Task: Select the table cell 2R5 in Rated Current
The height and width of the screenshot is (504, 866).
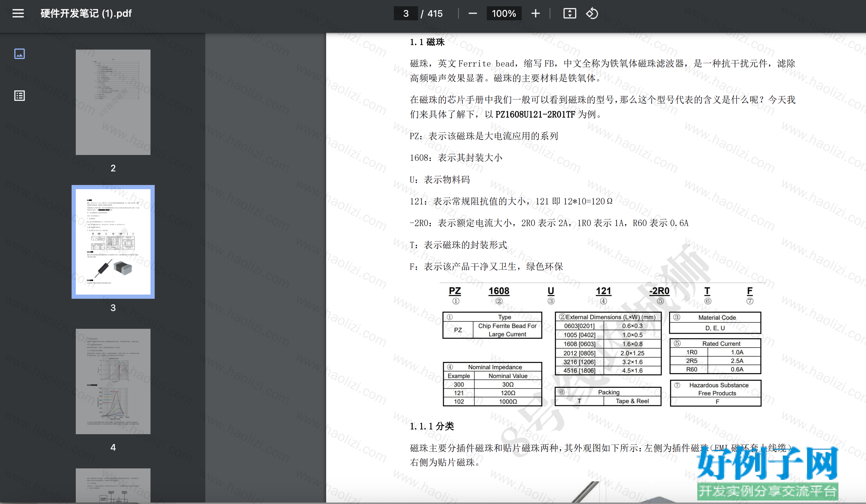Action: point(692,361)
